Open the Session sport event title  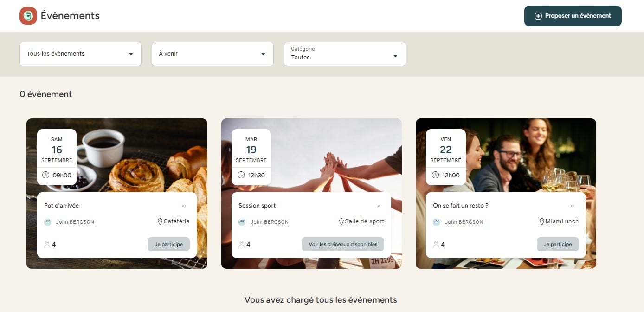coord(257,206)
